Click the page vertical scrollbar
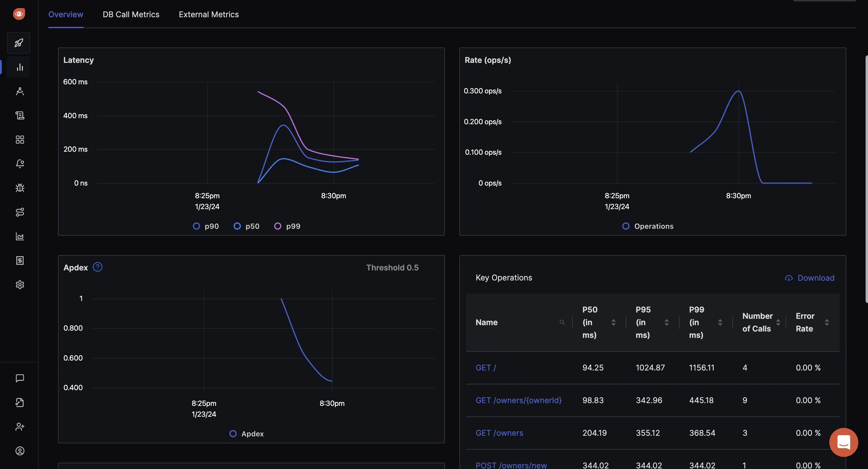The image size is (868, 469). (866, 179)
